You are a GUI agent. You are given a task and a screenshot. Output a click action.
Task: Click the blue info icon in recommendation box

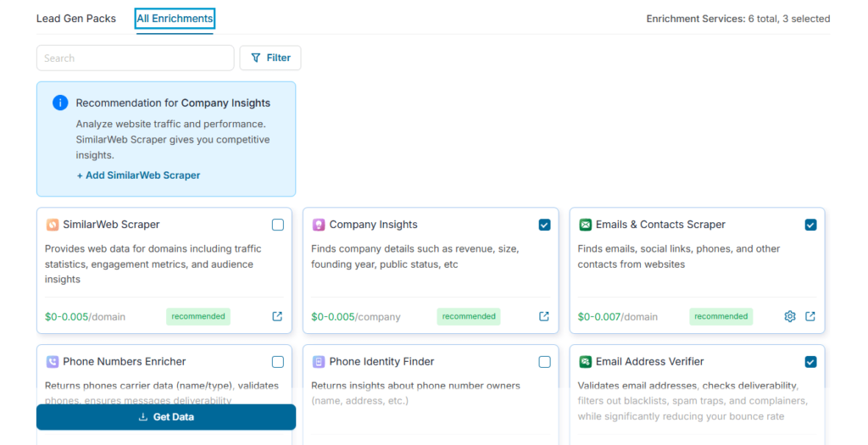pyautogui.click(x=60, y=103)
